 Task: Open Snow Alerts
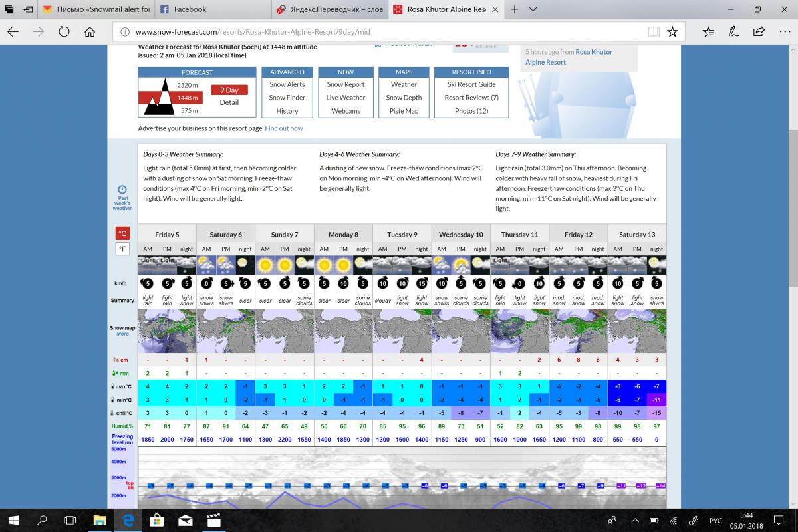287,84
